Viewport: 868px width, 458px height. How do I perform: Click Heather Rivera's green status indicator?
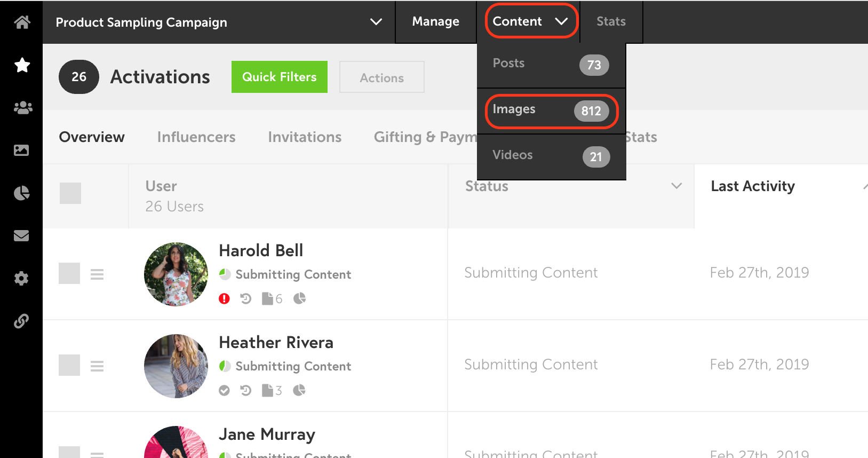click(225, 366)
